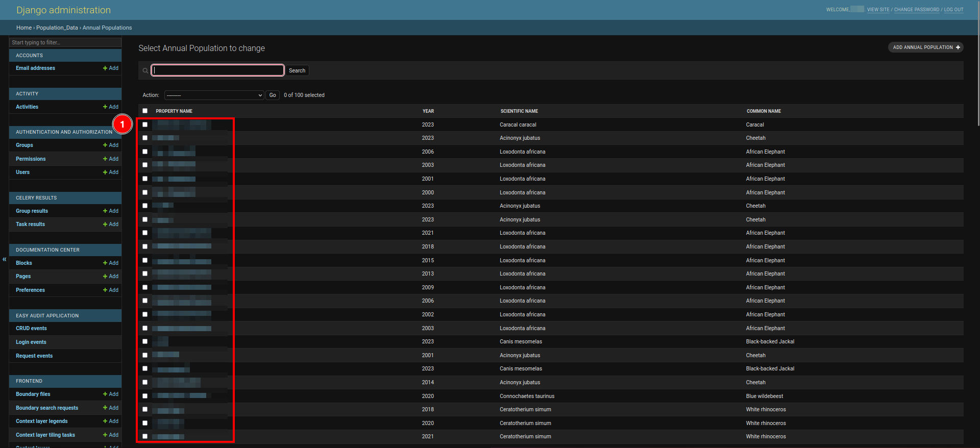980x448 pixels.
Task: Focus the sidebar filter field
Action: pyautogui.click(x=65, y=42)
